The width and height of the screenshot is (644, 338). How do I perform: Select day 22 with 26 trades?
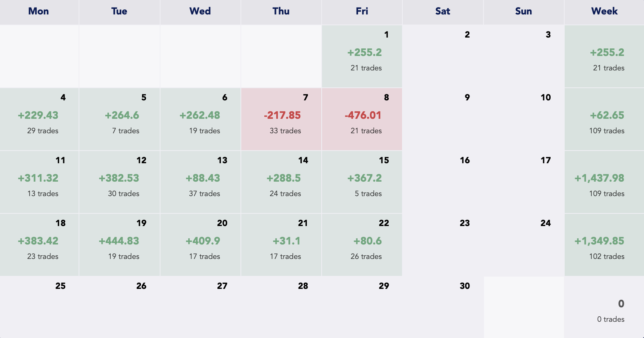[362, 245]
